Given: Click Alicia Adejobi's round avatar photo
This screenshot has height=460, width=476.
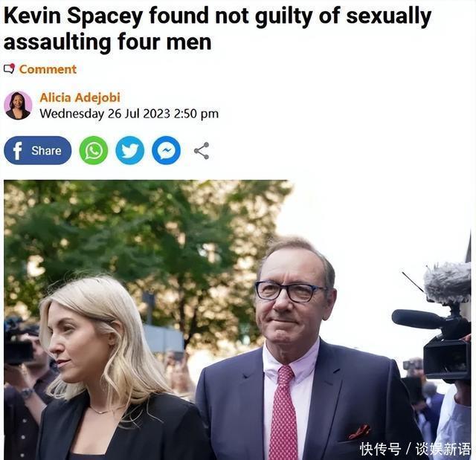Looking at the screenshot, I should point(18,106).
